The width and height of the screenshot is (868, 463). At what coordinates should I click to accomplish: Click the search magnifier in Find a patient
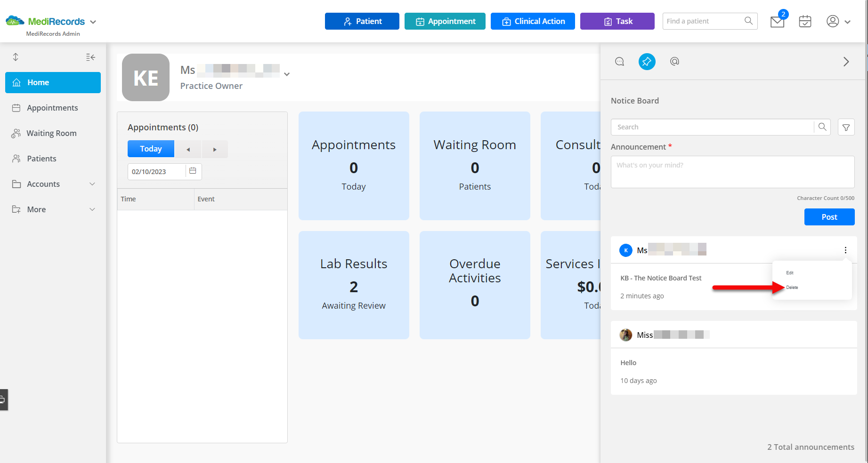point(748,21)
